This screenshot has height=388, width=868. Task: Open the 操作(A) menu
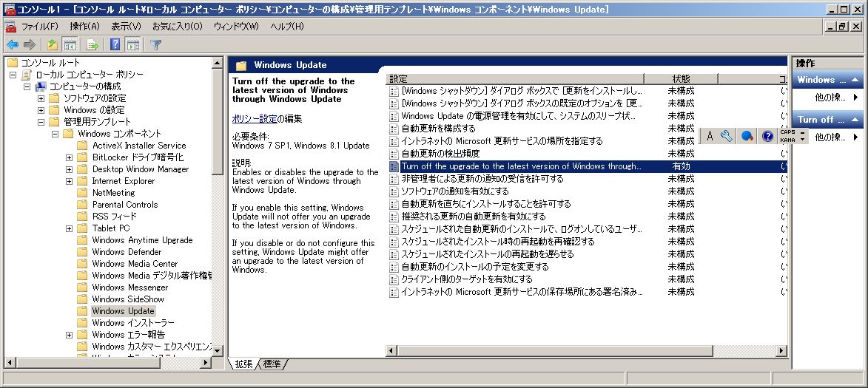click(x=84, y=27)
